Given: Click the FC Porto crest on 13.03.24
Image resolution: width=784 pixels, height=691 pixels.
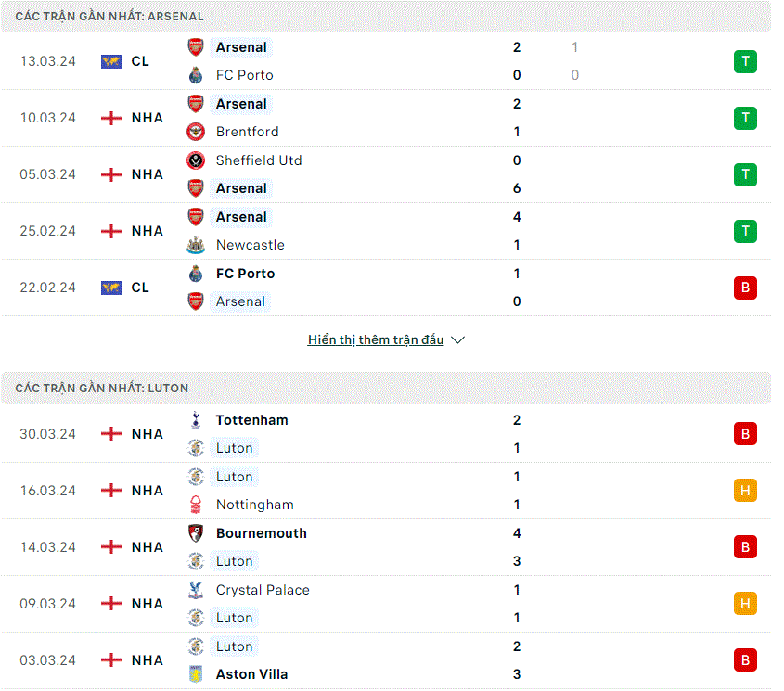Looking at the screenshot, I should pyautogui.click(x=196, y=75).
